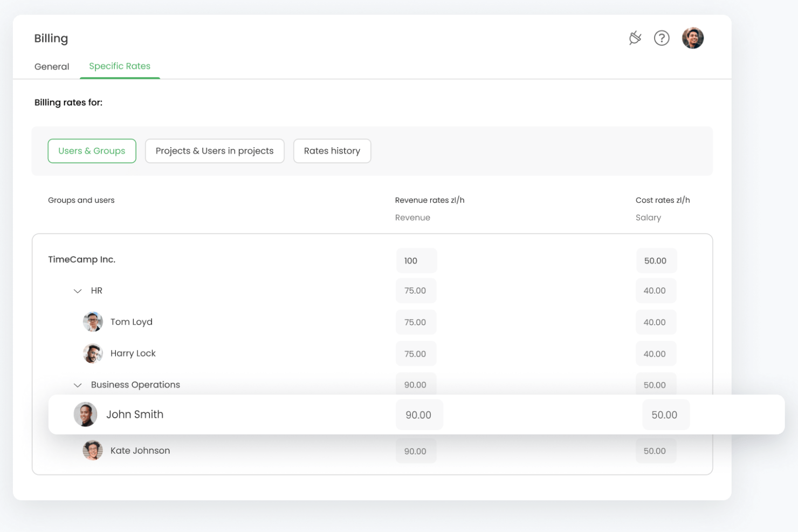
Task: Click the Revenue rates zł/h column header
Action: 430,200
